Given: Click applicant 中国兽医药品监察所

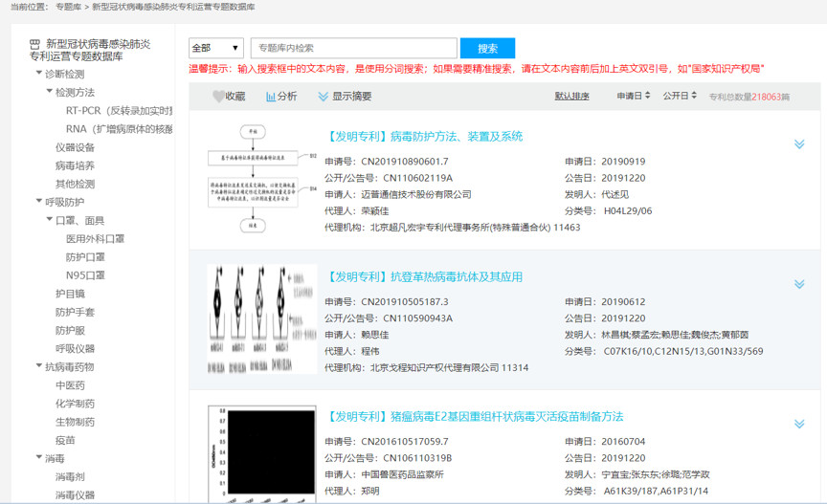Looking at the screenshot, I should click(402, 474).
